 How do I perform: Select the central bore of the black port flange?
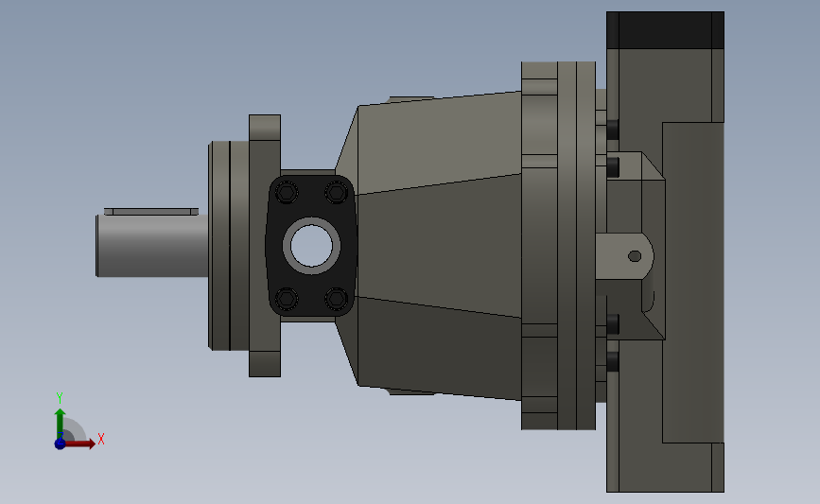312,246
